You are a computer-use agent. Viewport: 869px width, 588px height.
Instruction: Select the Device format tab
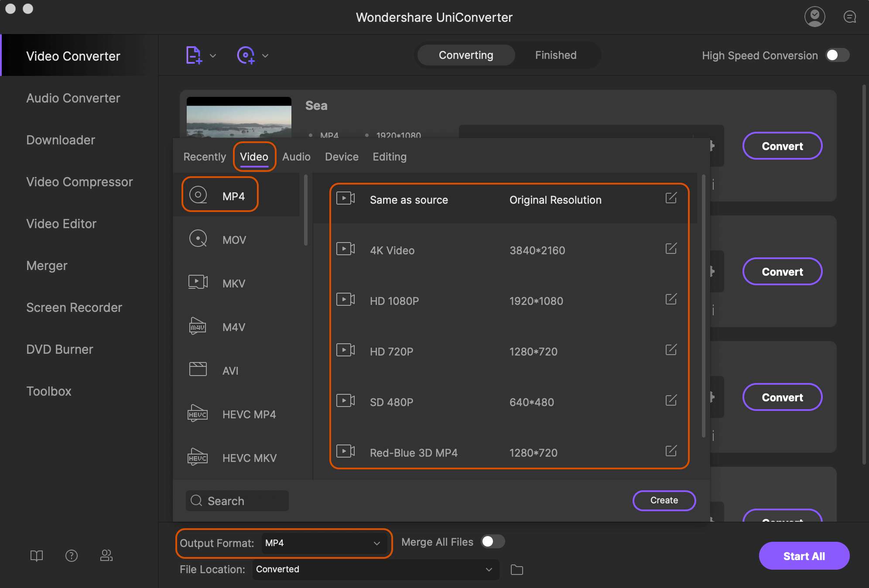[x=341, y=156]
